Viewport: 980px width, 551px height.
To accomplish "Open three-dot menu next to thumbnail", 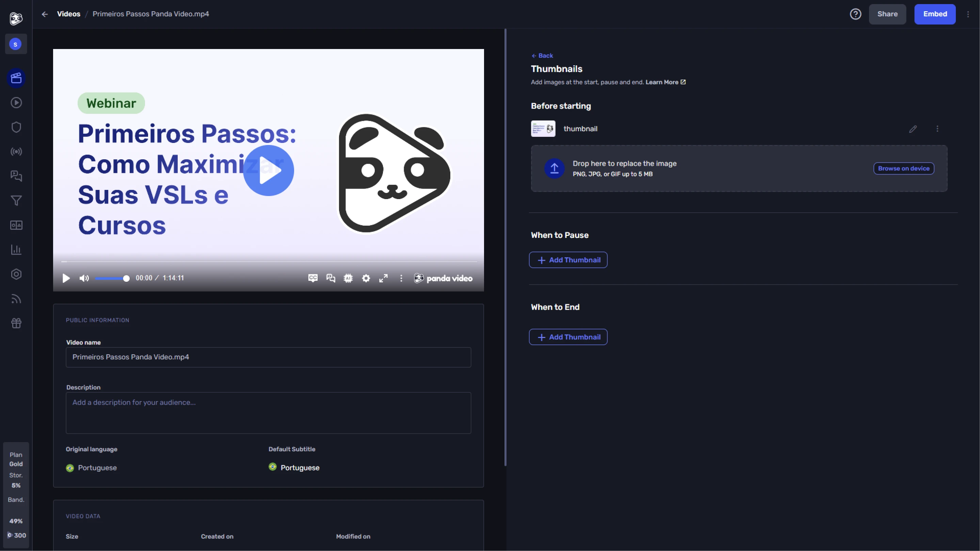I will click(x=937, y=129).
